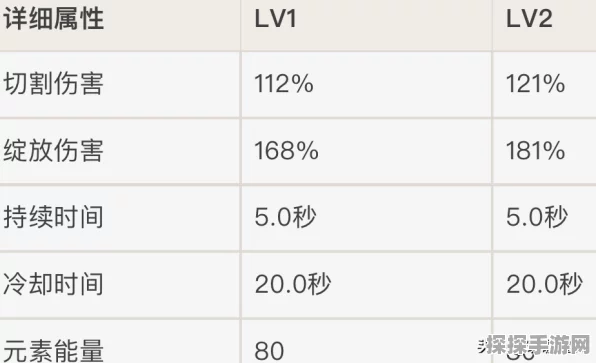Click the 112% value under LV1
This screenshot has width=596, height=363.
pos(284,84)
